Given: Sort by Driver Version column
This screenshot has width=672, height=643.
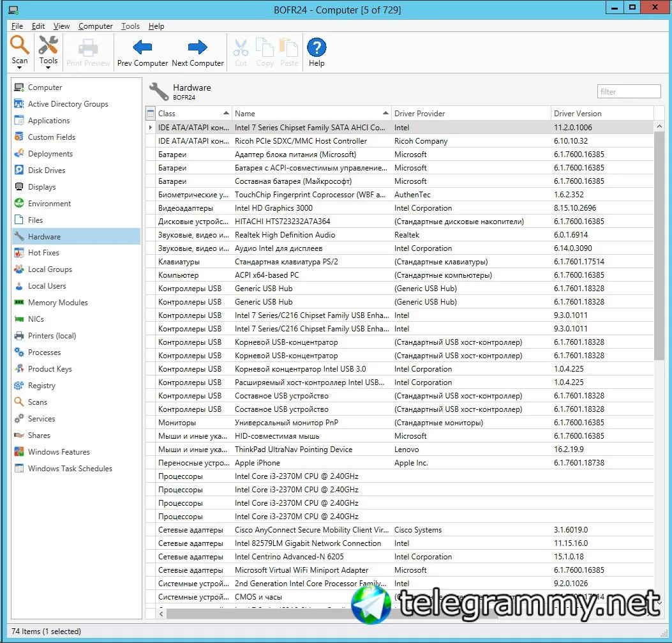Looking at the screenshot, I should pyautogui.click(x=602, y=114).
